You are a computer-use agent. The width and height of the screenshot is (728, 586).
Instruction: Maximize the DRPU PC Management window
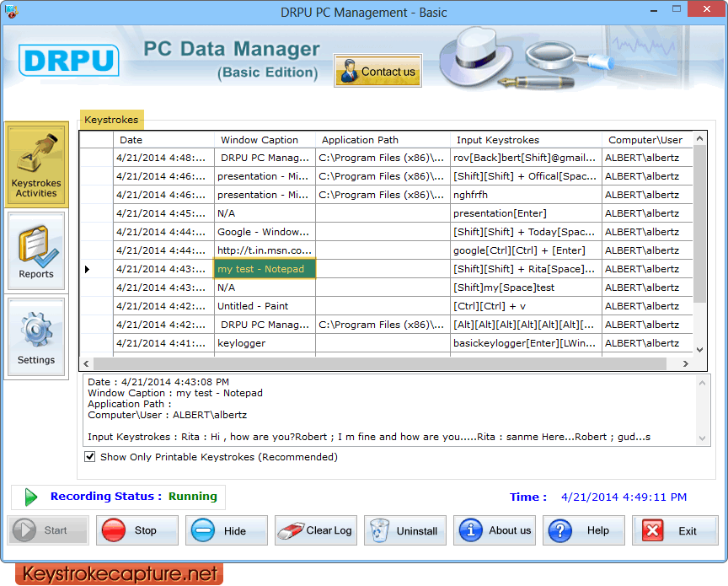tap(677, 8)
